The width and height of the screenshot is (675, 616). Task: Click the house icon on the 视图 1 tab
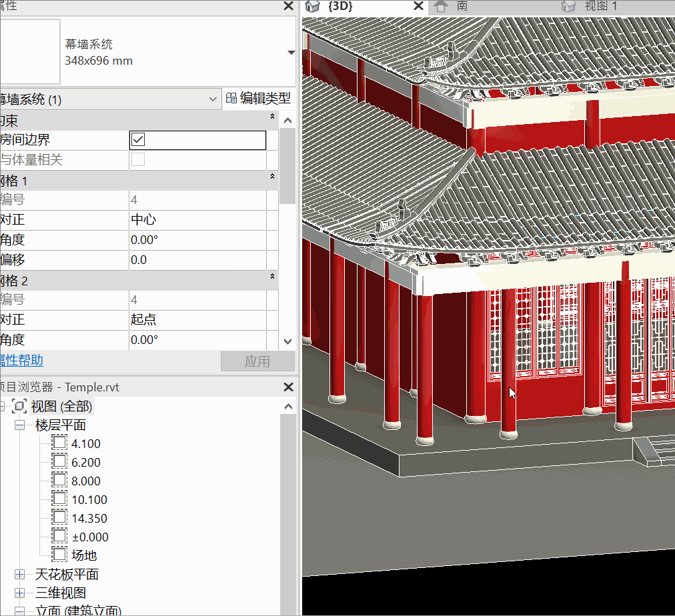[568, 7]
